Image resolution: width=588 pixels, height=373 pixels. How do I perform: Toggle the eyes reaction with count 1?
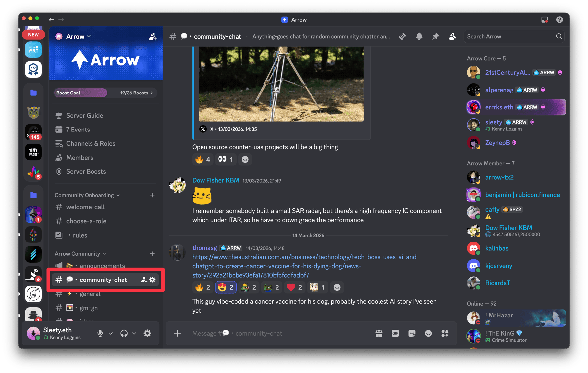(x=226, y=159)
